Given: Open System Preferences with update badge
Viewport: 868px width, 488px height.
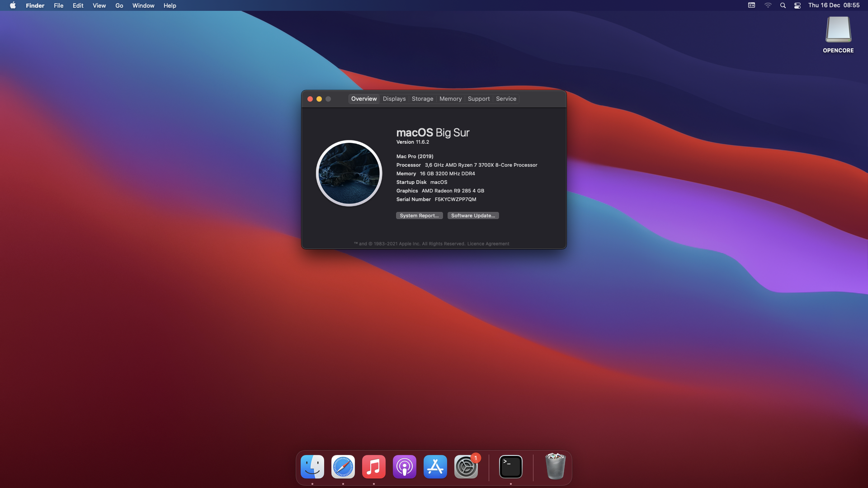Looking at the screenshot, I should point(466,467).
